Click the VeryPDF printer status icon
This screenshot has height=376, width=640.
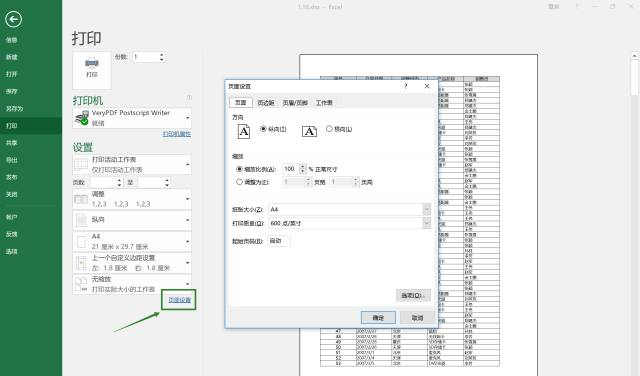click(82, 118)
